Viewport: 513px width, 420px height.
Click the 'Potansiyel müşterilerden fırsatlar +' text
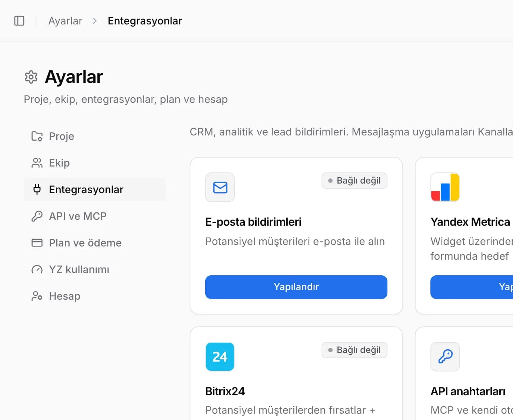tap(290, 410)
